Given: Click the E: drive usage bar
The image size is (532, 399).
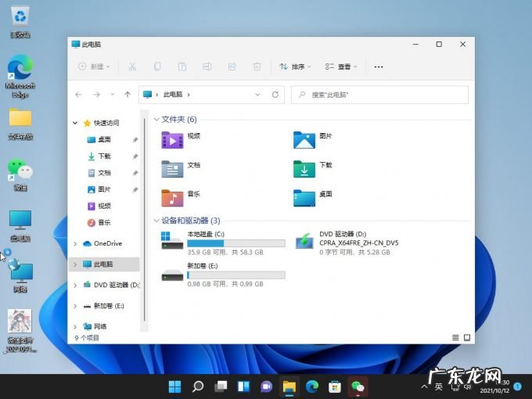Looking at the screenshot, I should [x=236, y=275].
